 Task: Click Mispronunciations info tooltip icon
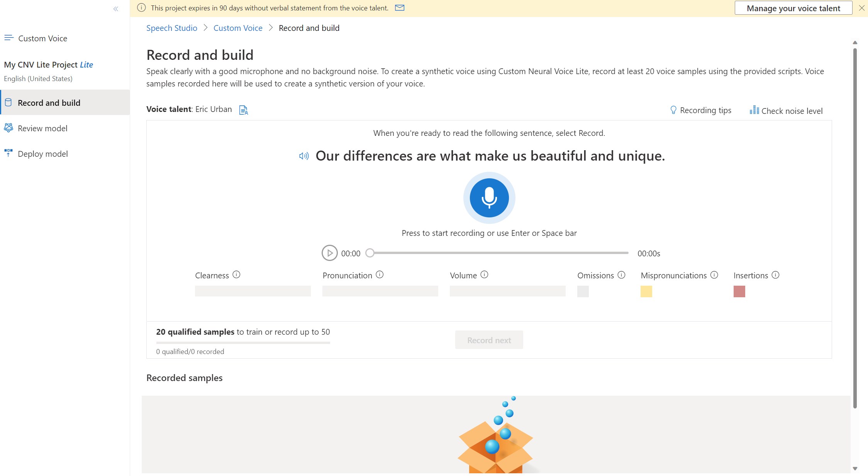click(x=715, y=274)
